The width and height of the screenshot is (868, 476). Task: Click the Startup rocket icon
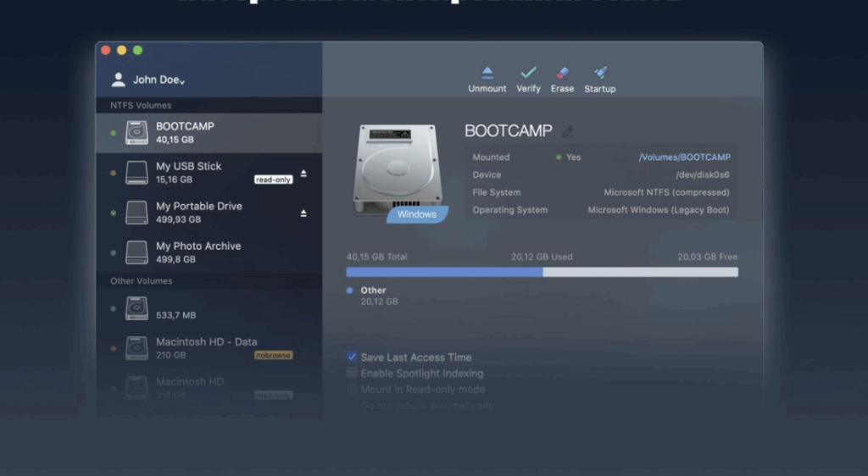tap(601, 73)
